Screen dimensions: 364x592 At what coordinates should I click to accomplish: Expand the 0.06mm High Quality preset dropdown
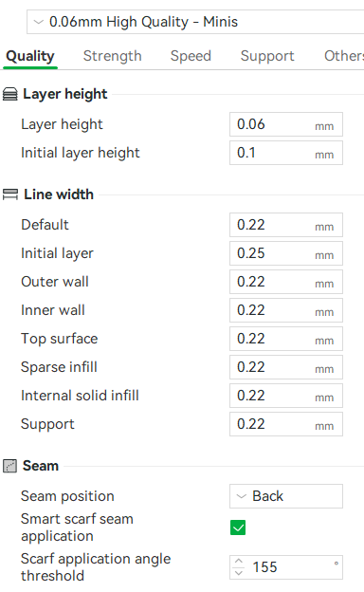click(195, 22)
